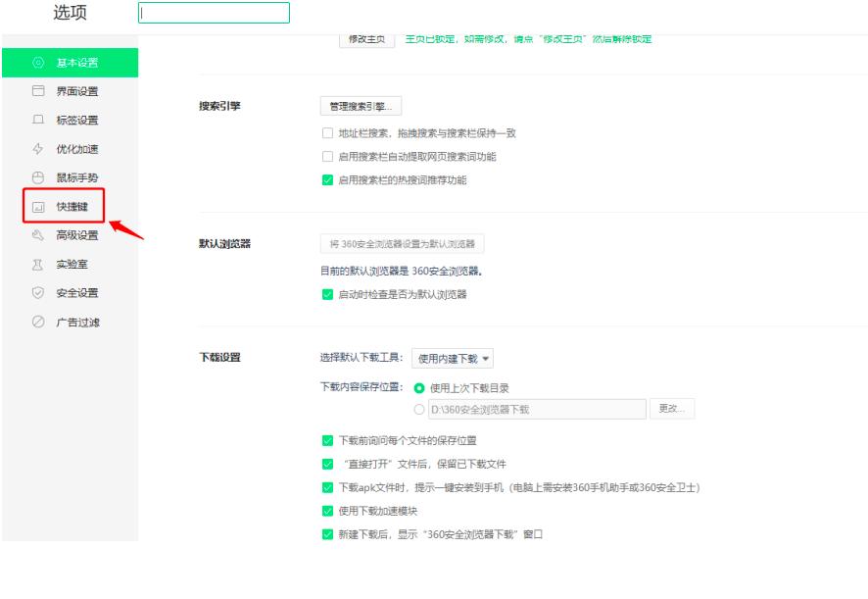This screenshot has height=599, width=868.
Task: Select 使用上次下载目录 radio button
Action: tap(419, 388)
